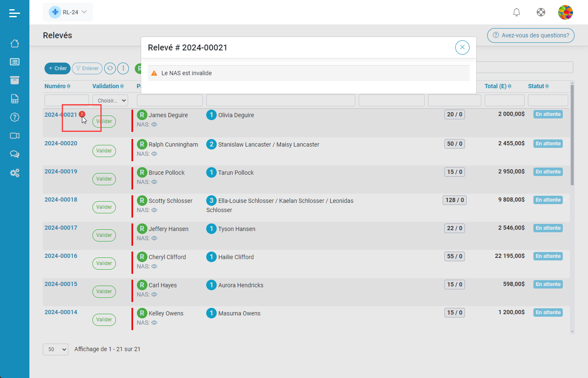Open the home page from the sidebar

(15, 43)
